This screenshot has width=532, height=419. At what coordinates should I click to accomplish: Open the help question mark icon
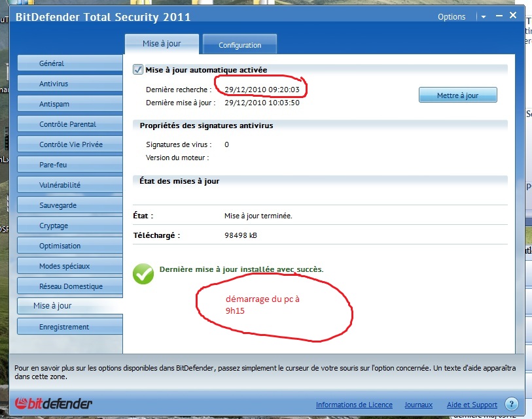(x=511, y=404)
